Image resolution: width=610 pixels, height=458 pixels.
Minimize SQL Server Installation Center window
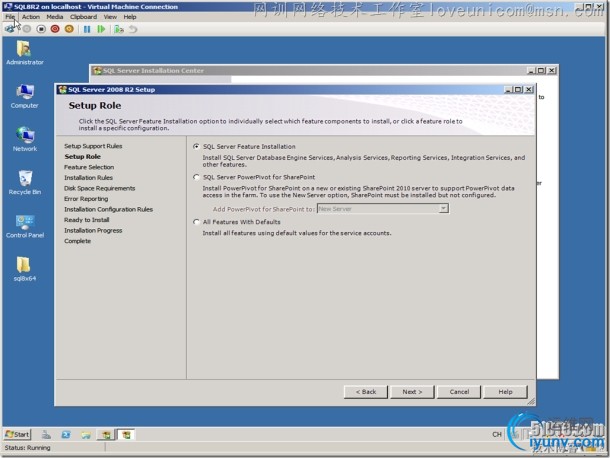click(531, 70)
